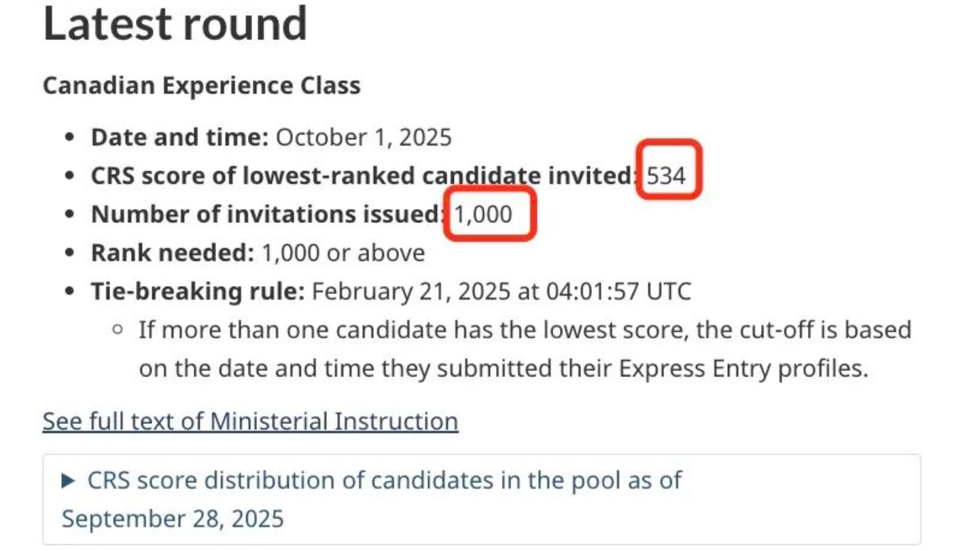Click 'CRS score of lowest-ranked candidate invited' label
This screenshot has height=551, width=980.
(364, 176)
